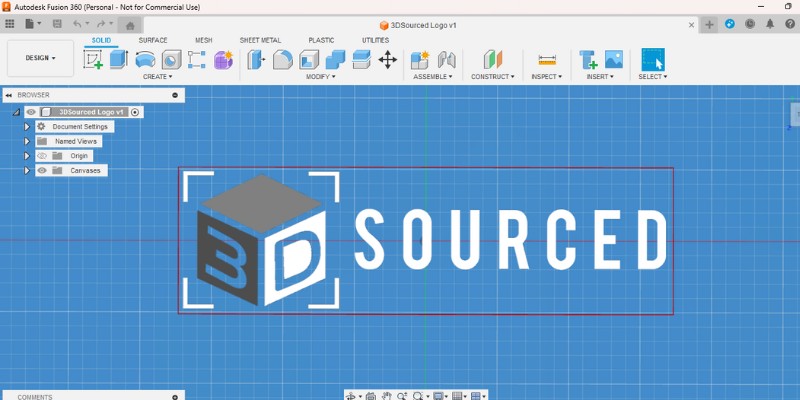Expand the Named Views node
Image resolution: width=800 pixels, height=400 pixels.
point(28,142)
